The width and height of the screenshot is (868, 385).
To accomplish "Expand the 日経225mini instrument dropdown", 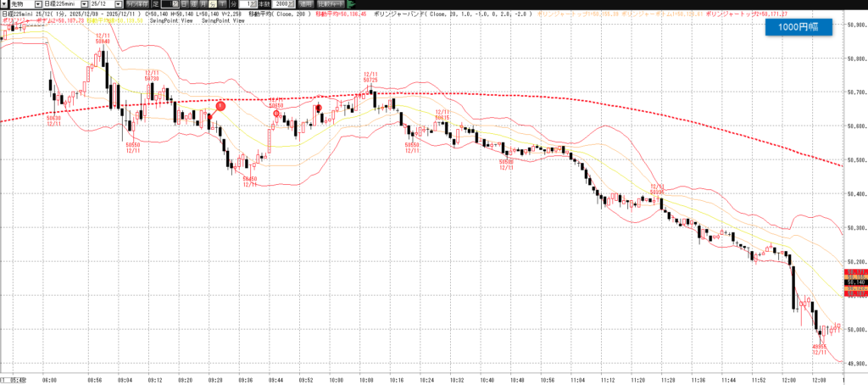I will (x=84, y=4).
